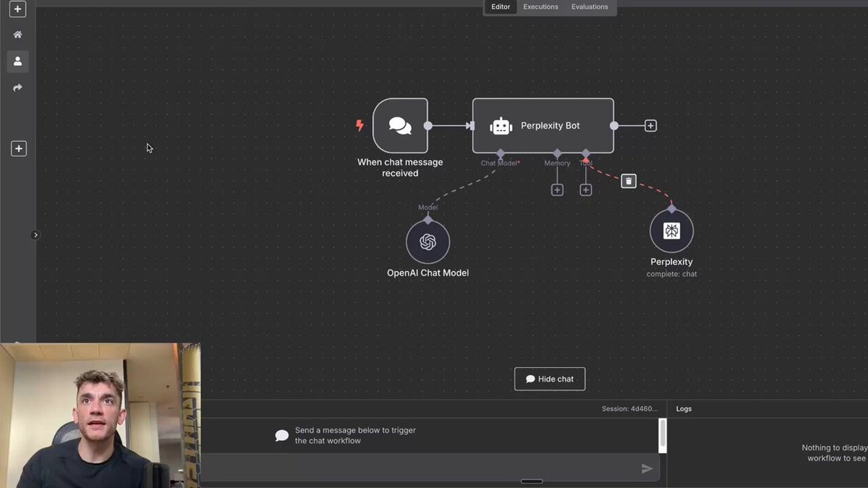
Task: Click the Hide chat button
Action: click(x=550, y=379)
